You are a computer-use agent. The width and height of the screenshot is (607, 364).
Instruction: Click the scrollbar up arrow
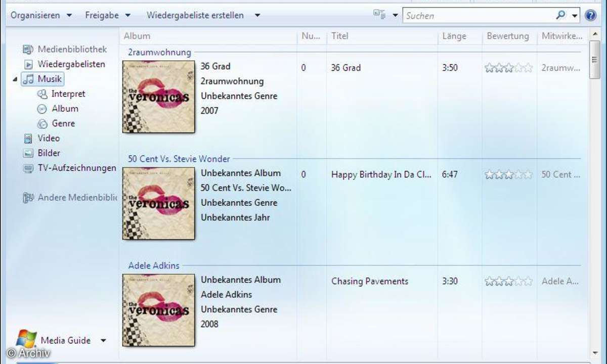(x=595, y=35)
